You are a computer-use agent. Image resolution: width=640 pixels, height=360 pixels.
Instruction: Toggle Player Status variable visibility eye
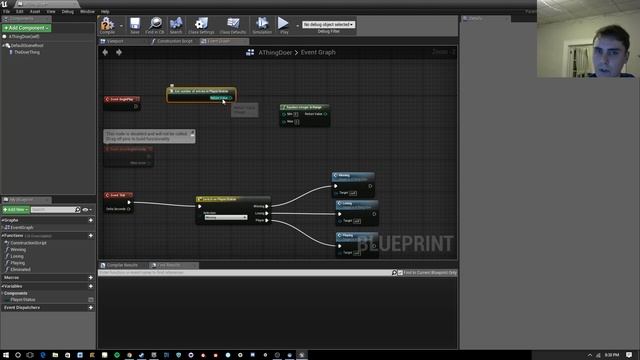pyautogui.click(x=91, y=300)
